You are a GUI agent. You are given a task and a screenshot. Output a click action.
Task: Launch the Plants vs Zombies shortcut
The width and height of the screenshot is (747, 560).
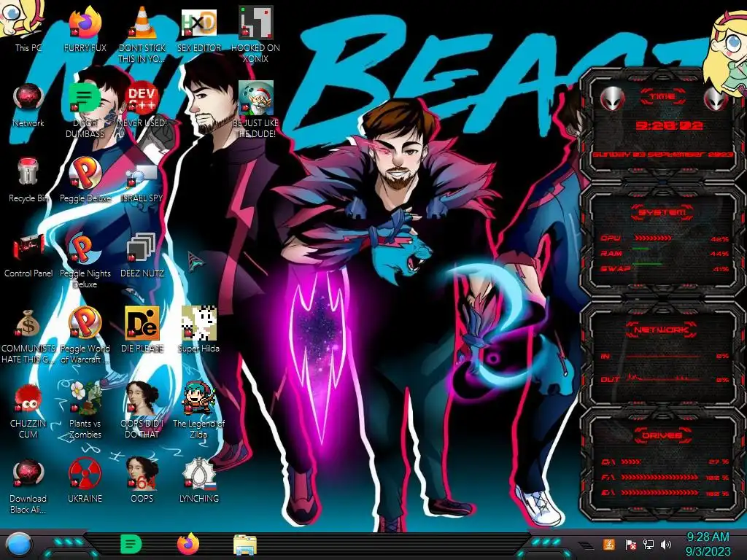[85, 411]
